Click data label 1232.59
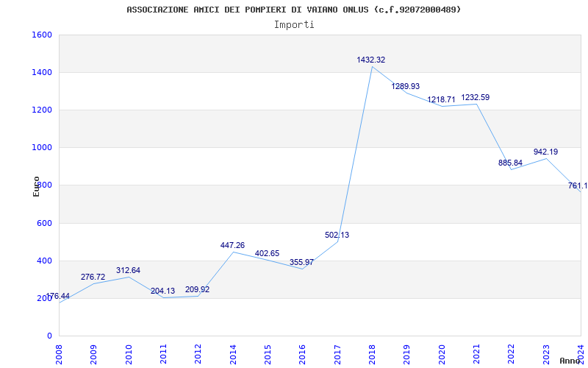The image size is (588, 368). (475, 97)
